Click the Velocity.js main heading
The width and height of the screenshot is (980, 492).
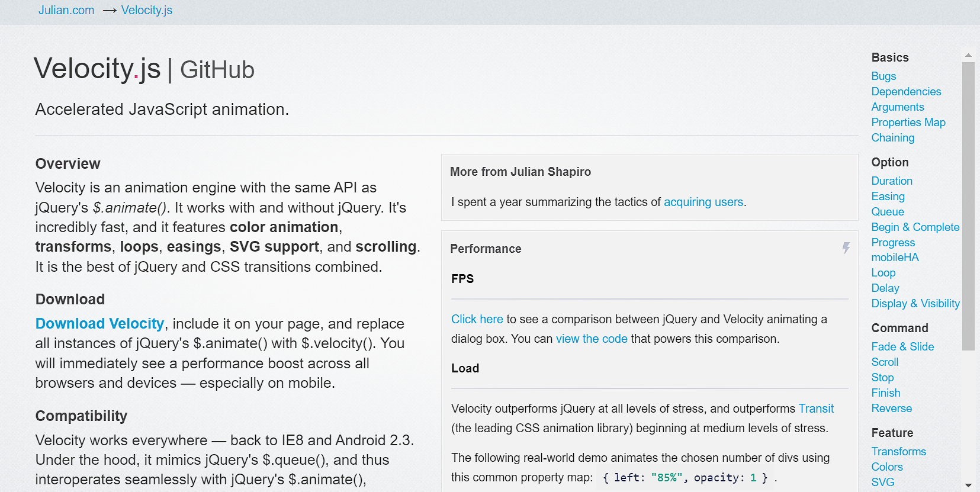point(97,68)
